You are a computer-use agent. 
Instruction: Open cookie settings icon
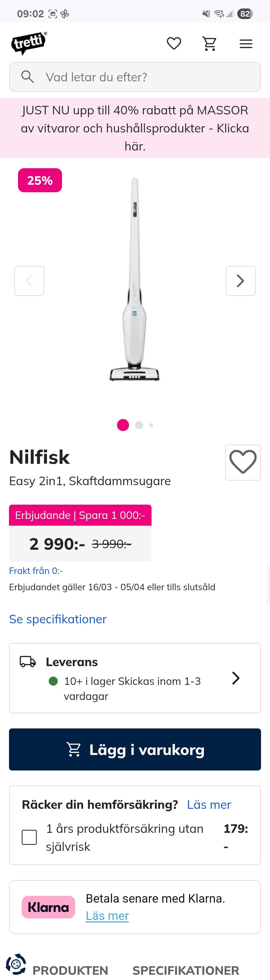[x=15, y=964]
